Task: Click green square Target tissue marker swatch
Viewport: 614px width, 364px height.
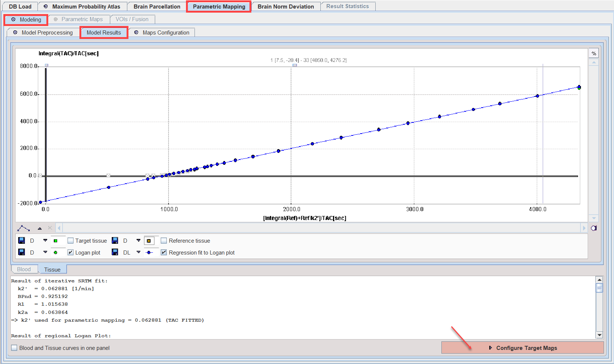Action: [x=56, y=241]
